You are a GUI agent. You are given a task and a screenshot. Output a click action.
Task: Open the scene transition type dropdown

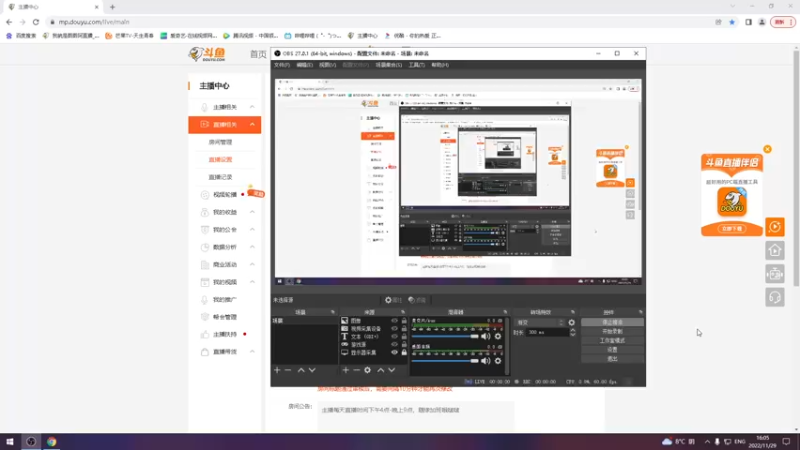pos(540,322)
